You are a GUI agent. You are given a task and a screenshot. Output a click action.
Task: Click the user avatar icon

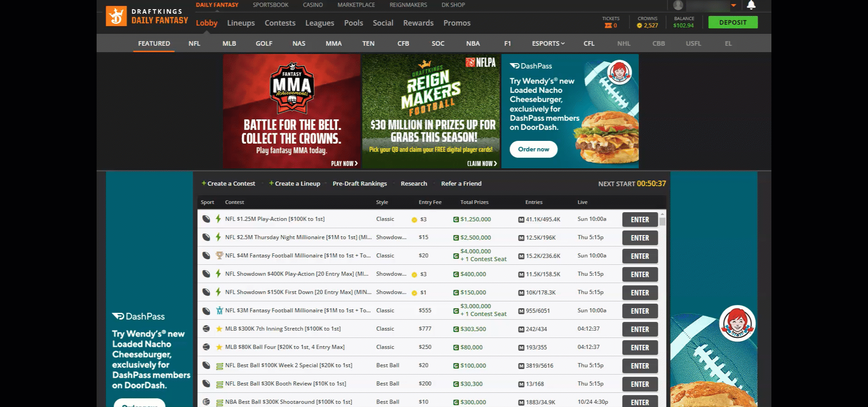tap(678, 5)
